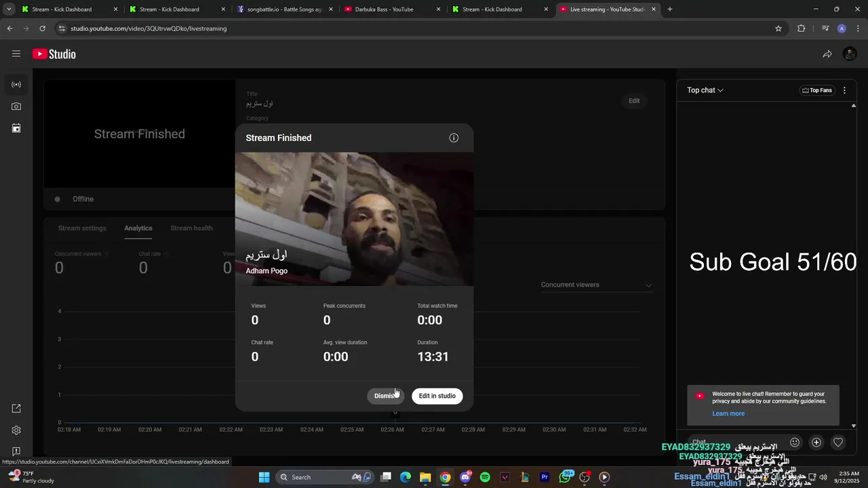Open the YouTube Studio hamburger menu
This screenshot has height=488, width=868.
pyautogui.click(x=16, y=54)
